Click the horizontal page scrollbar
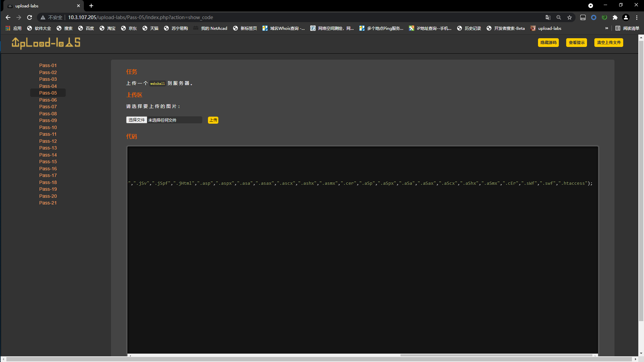The image size is (644, 362). point(319,359)
